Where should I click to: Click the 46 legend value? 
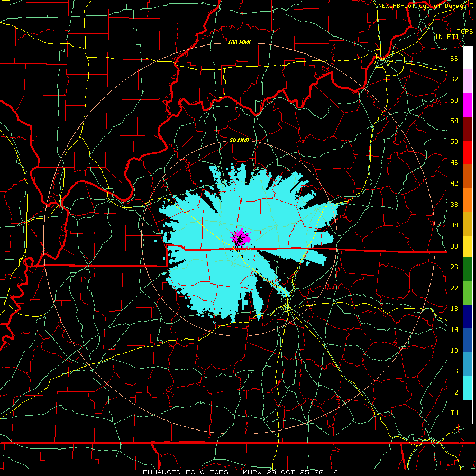pos(454,163)
